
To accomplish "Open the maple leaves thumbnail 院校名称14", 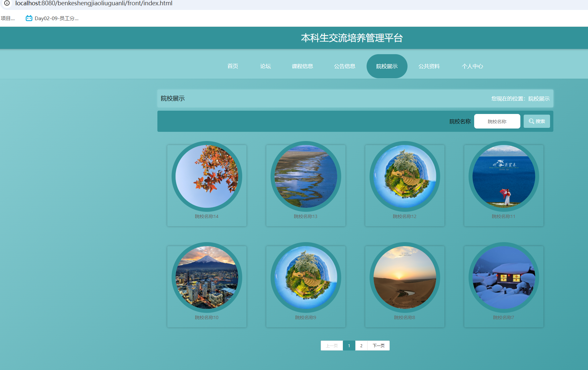I will (x=207, y=176).
